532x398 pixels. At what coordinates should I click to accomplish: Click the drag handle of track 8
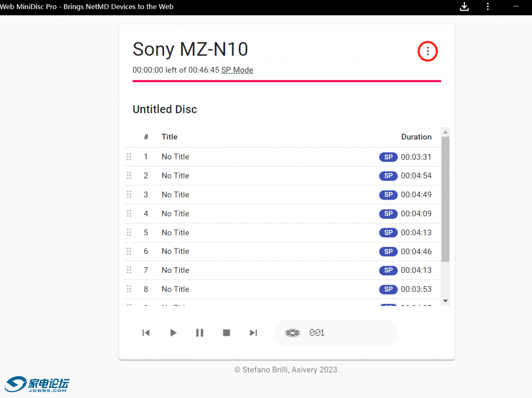(x=129, y=289)
